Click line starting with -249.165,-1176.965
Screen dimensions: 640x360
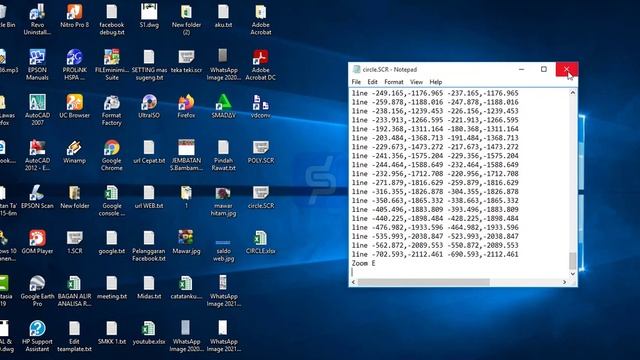coord(435,93)
